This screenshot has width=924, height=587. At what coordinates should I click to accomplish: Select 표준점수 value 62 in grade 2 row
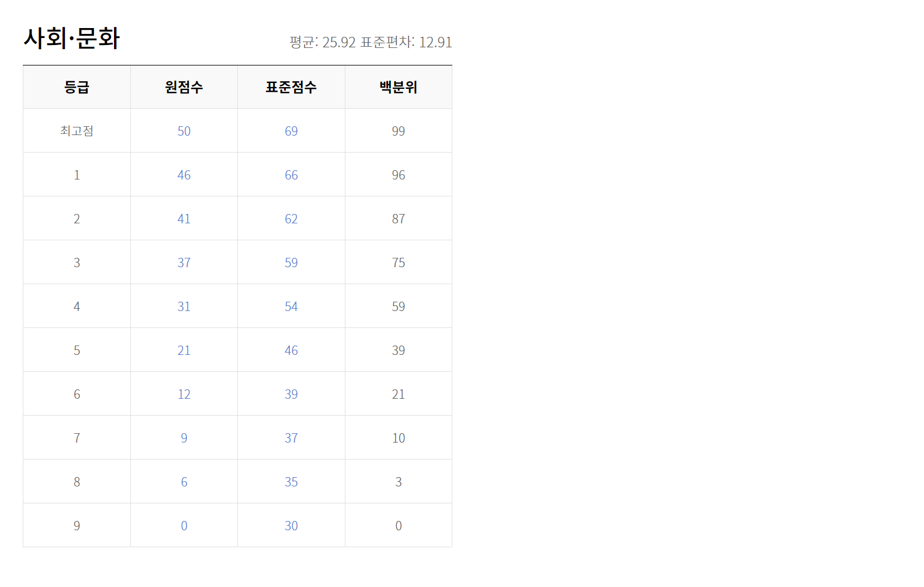[x=291, y=219]
